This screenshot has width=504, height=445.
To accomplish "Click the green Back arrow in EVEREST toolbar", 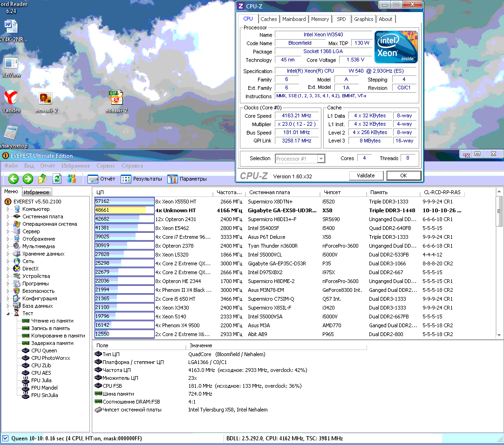I will tap(13, 179).
